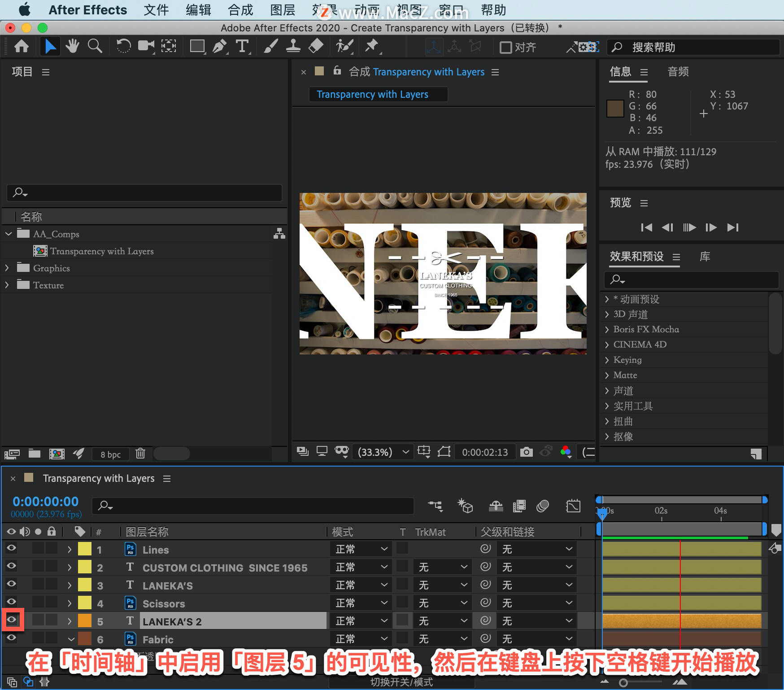Open the project flowchart view icon
This screenshot has width=784, height=690.
279,233
